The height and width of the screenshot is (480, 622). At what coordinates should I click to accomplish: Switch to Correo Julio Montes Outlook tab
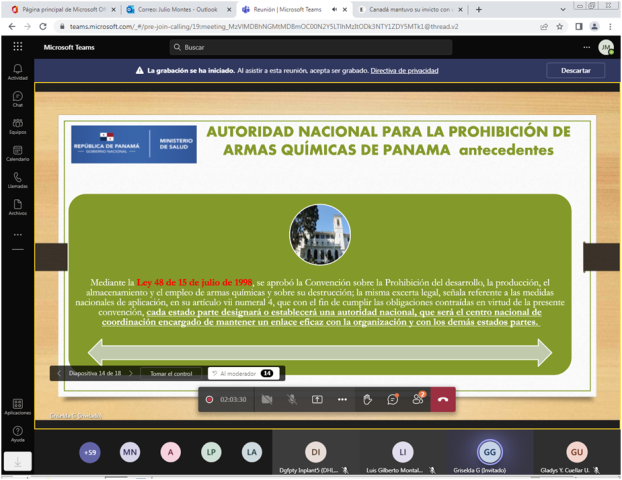[x=177, y=8]
